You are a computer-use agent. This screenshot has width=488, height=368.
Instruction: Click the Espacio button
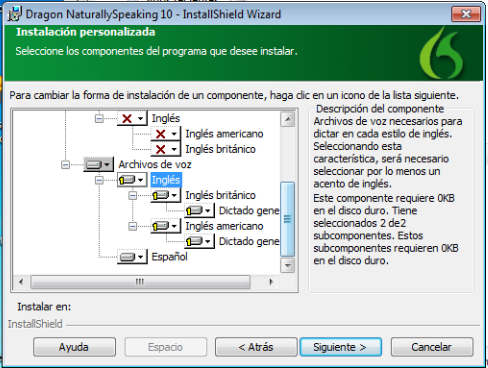166,347
